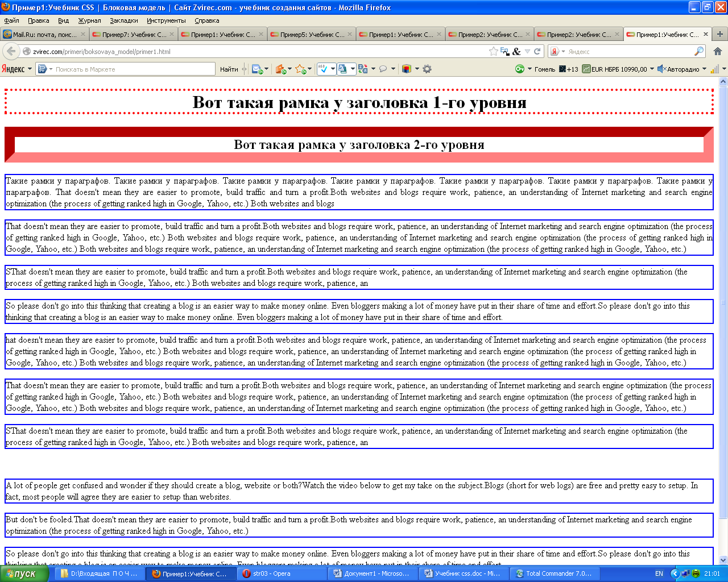The height and width of the screenshot is (582, 728).
Task: Click the Yandex bookmarks star toolbar icon
Action: pyautogui.click(x=300, y=69)
